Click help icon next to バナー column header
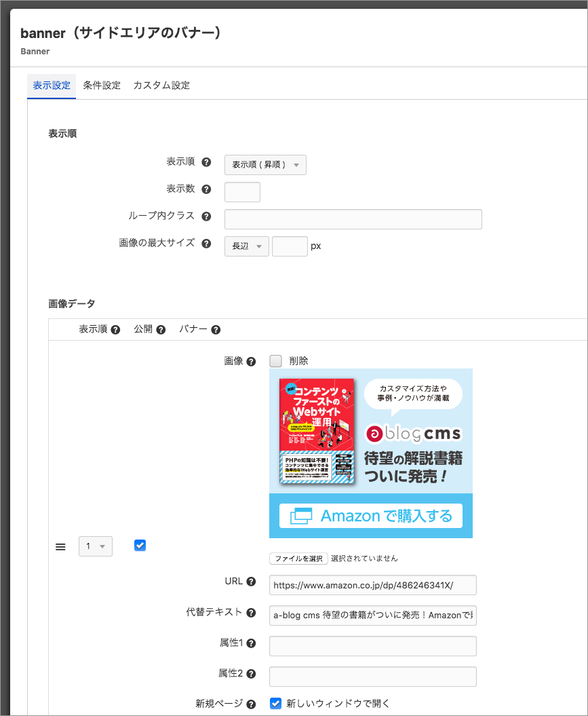Screen dimensions: 588x716 pos(216,330)
